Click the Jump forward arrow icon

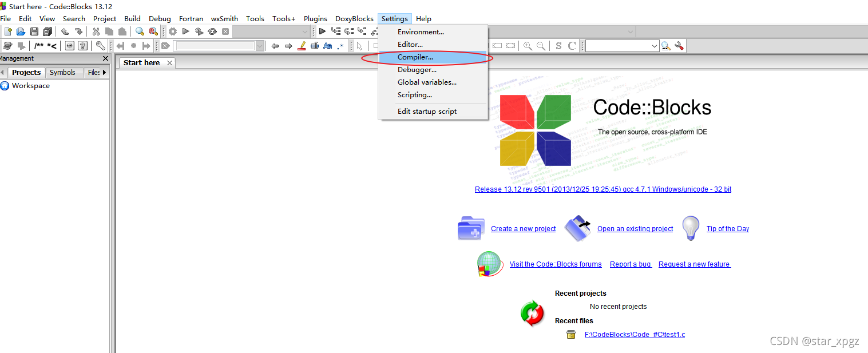(146, 46)
